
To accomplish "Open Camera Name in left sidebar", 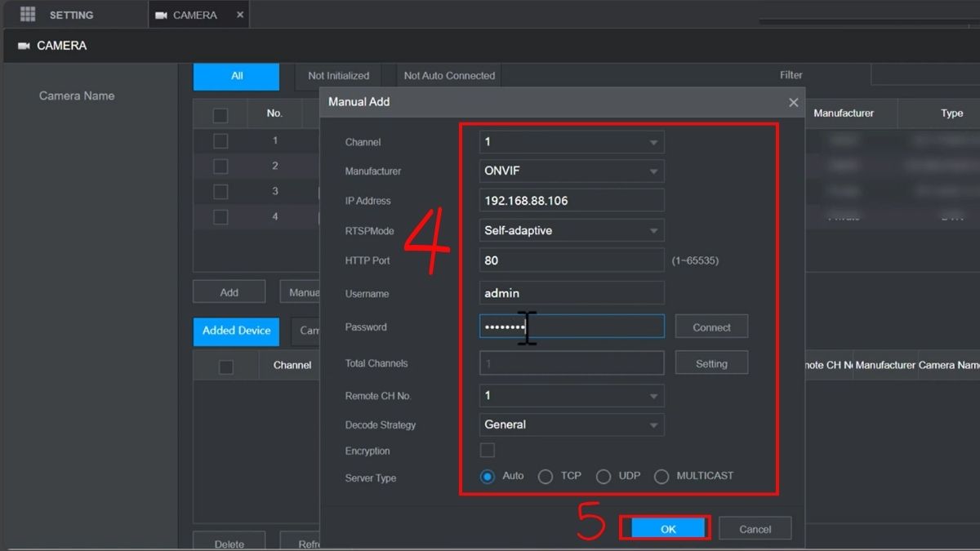I will coord(77,96).
